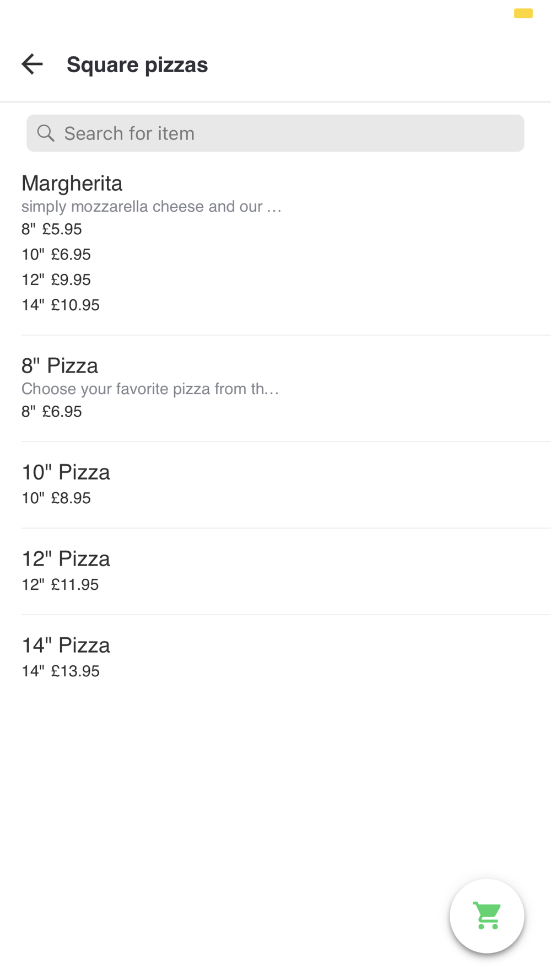Tap the yellow battery indicator
This screenshot has width=551, height=980.
(523, 14)
